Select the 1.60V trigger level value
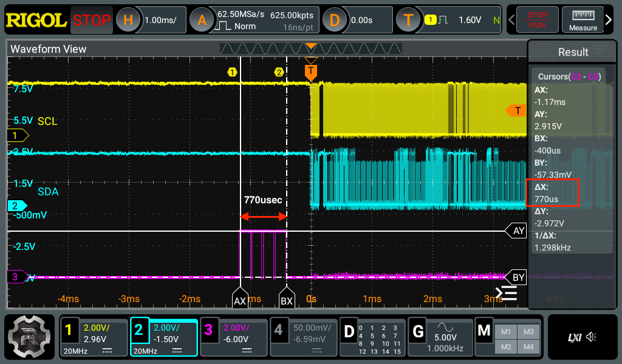Viewport: 622px width, 364px height. [470, 20]
